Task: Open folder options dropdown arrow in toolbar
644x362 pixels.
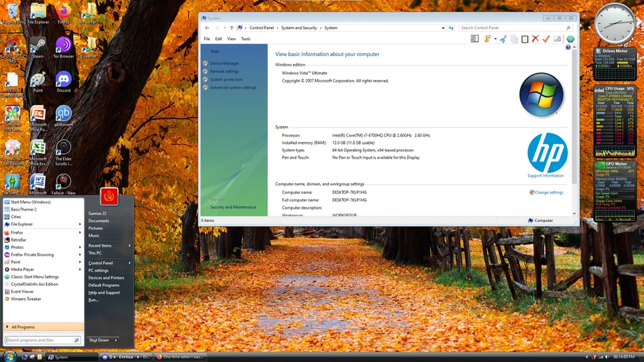Action: 496,39
